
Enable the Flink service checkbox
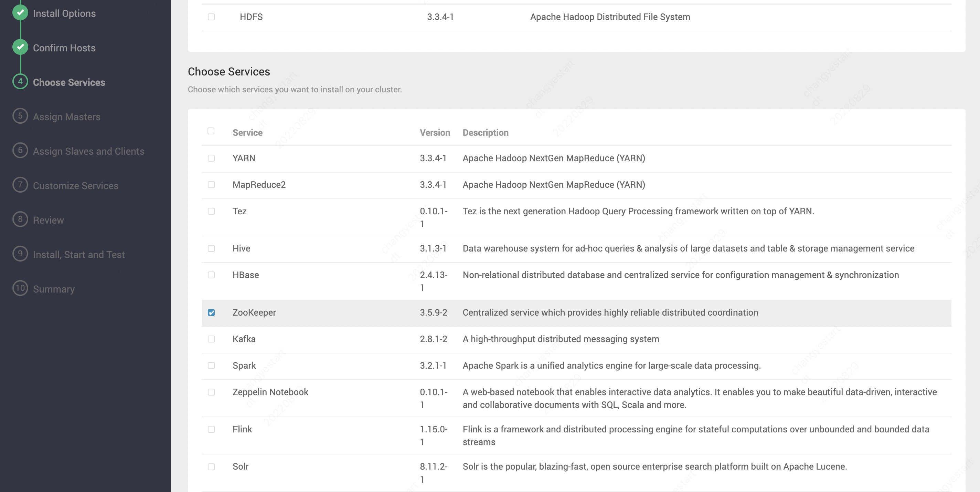[212, 430]
